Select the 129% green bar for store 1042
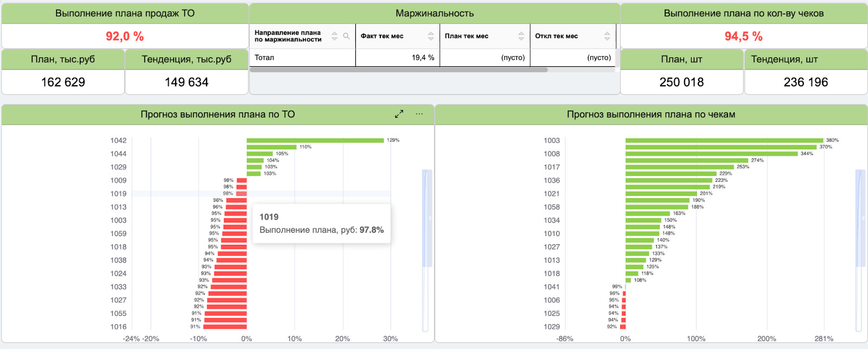The height and width of the screenshot is (349, 868). coord(315,141)
